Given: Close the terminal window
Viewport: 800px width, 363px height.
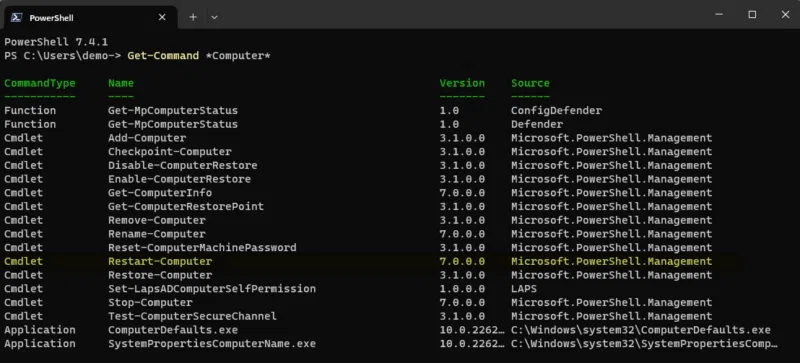Looking at the screenshot, I should (x=785, y=15).
